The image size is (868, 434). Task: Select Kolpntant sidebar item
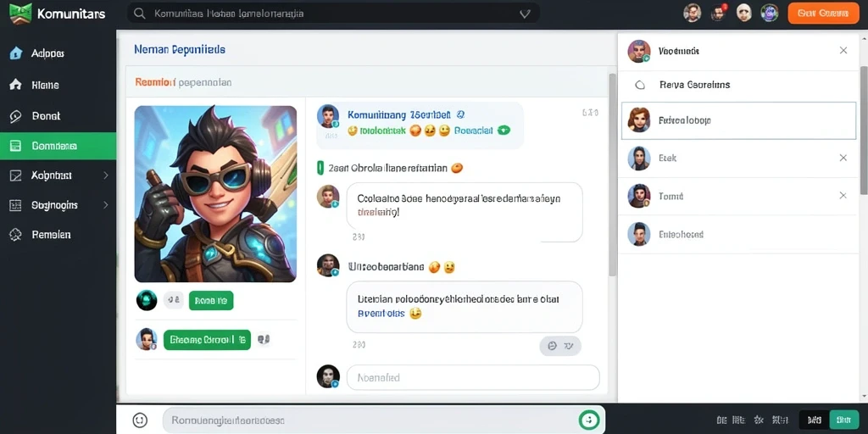coord(58,175)
